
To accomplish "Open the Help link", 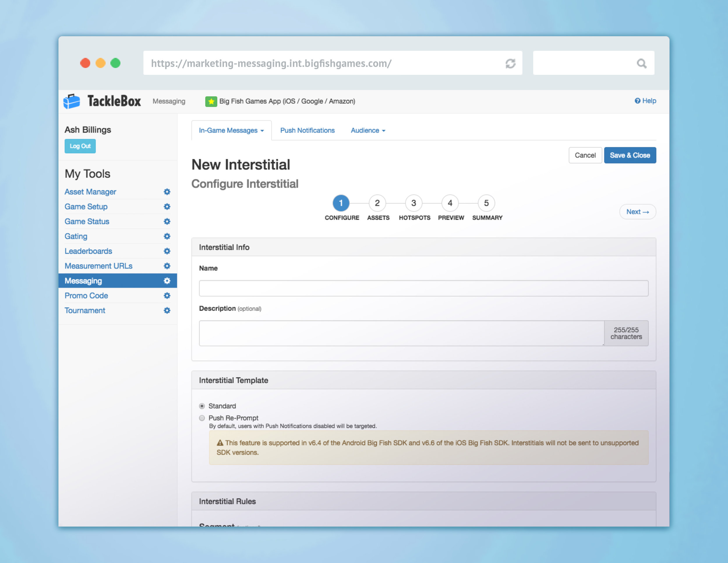I will coord(645,101).
